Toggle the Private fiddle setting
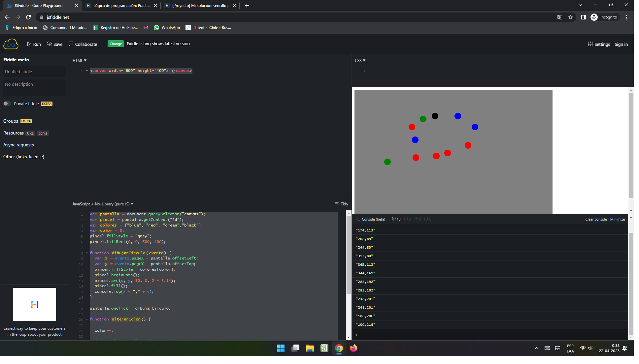Viewport: 639px width, 364px height. click(7, 103)
